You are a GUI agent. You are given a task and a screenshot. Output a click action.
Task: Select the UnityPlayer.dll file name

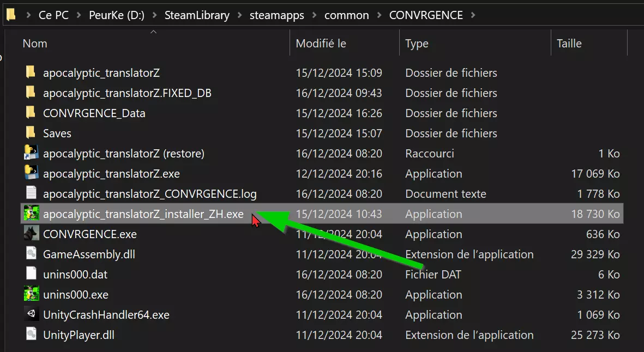click(79, 335)
